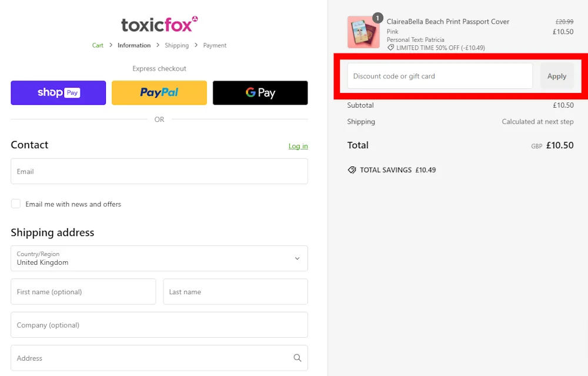Click the total savings tag icon
Screen dimensions: 588x376
click(352, 170)
